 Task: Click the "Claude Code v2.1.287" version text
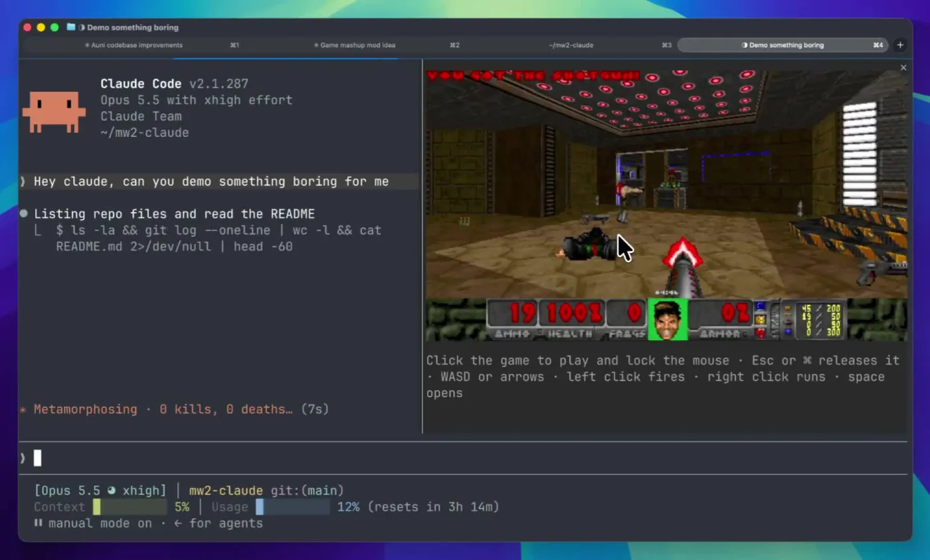click(175, 84)
